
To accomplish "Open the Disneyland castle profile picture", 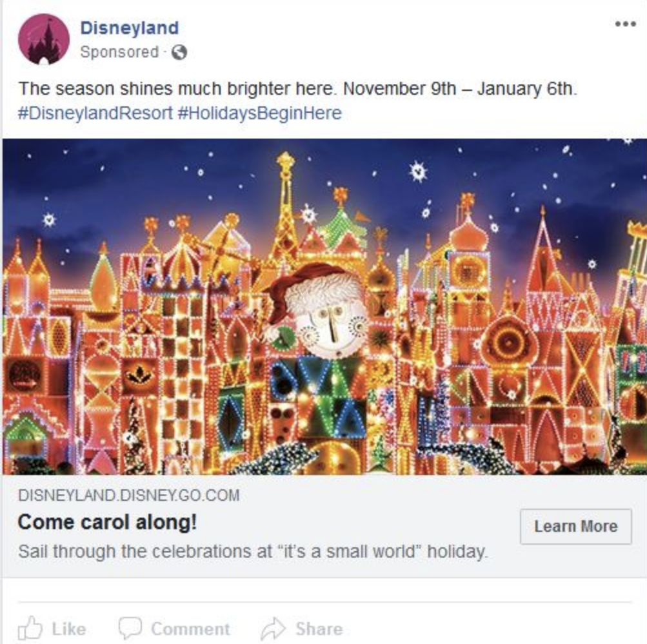I will [x=44, y=39].
